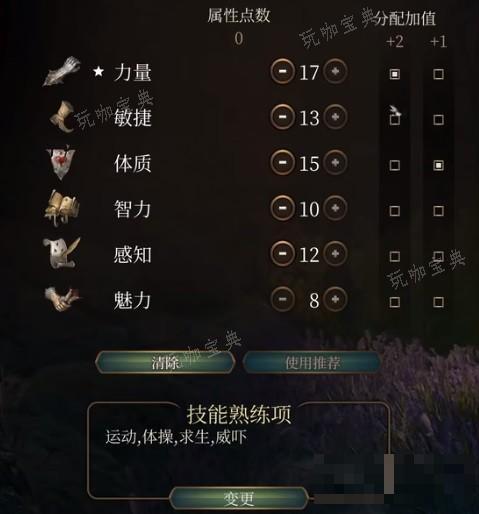
Task: Check the +2 bonus box for 敏捷
Action: coord(395,120)
